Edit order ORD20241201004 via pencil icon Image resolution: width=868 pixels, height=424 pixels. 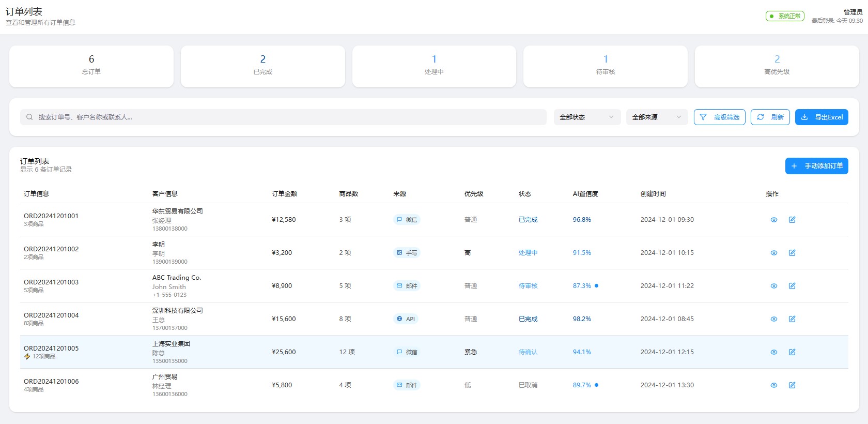792,319
